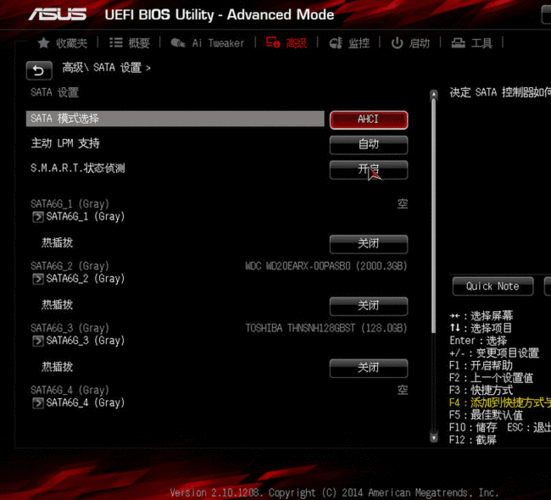Viewport: 551px width, 500px height.
Task: Select the 高级 advanced tab
Action: pyautogui.click(x=286, y=43)
